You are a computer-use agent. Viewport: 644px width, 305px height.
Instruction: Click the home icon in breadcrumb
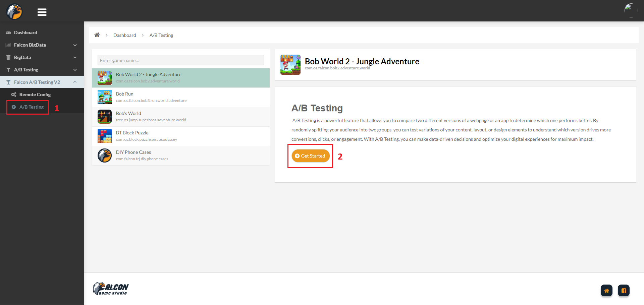tap(97, 35)
